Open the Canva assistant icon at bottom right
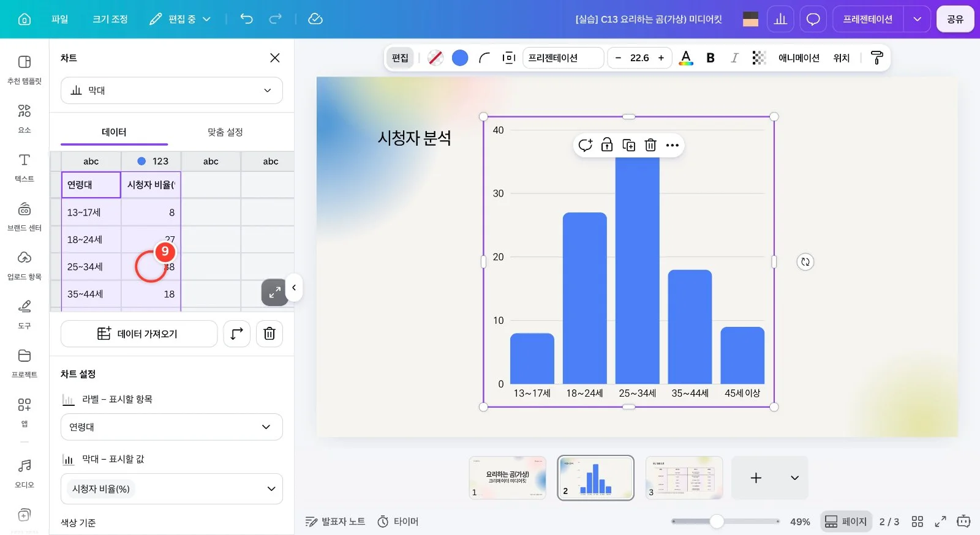 963,522
